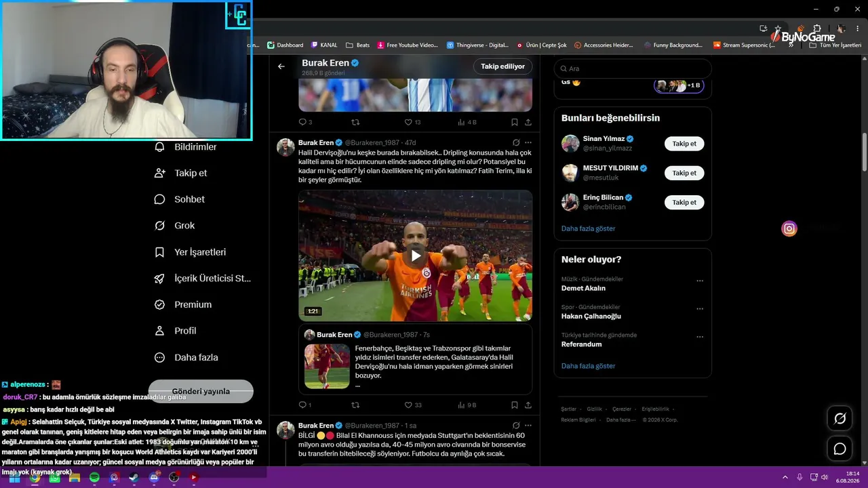View analytics of the top post with 4 B views

click(x=462, y=122)
